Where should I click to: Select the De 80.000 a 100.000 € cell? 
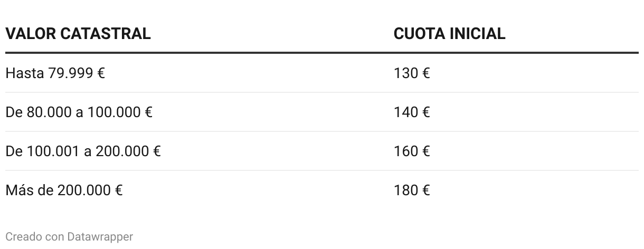pyautogui.click(x=79, y=112)
